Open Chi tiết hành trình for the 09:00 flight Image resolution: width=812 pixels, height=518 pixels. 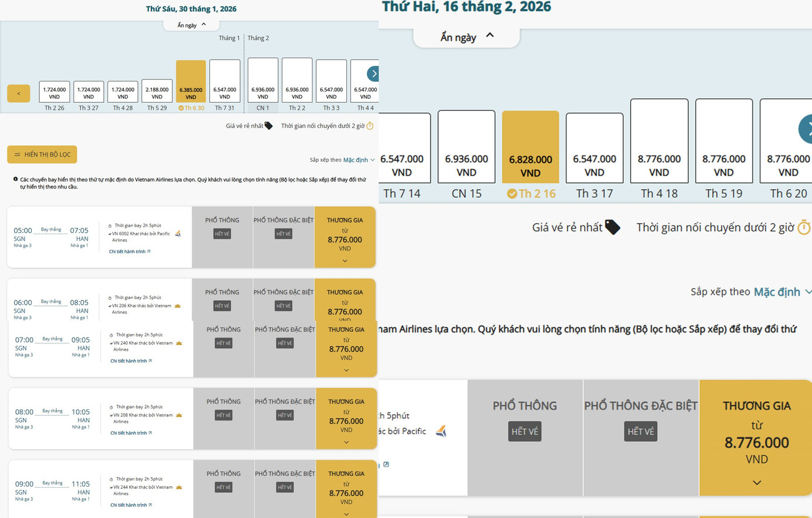click(129, 505)
